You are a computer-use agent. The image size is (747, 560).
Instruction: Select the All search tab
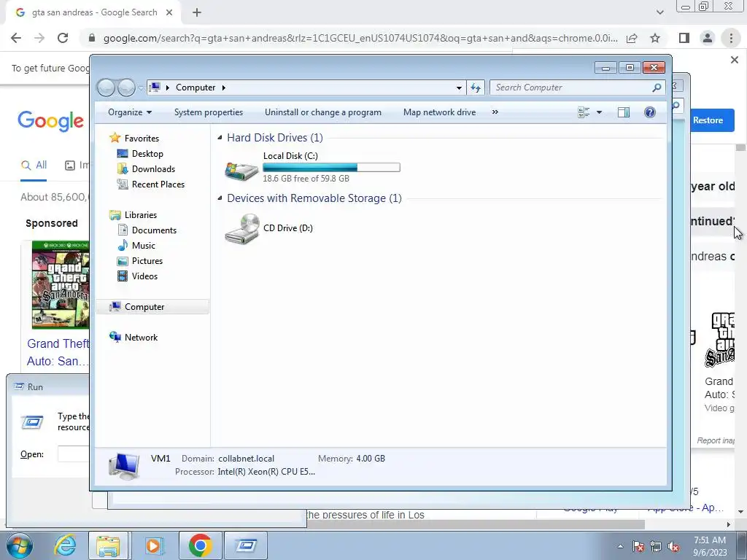point(34,166)
